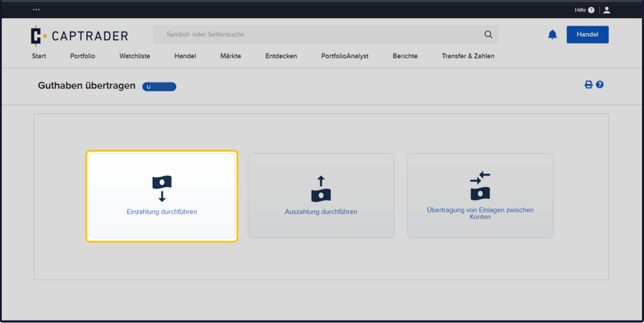Focus the Symbol- oder Seitensuche field

coord(325,35)
